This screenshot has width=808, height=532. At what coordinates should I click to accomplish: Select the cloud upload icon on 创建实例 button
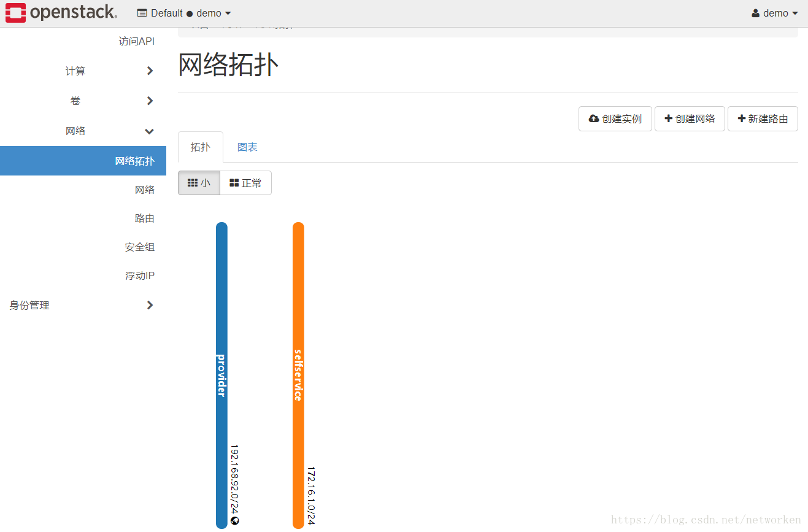click(594, 118)
